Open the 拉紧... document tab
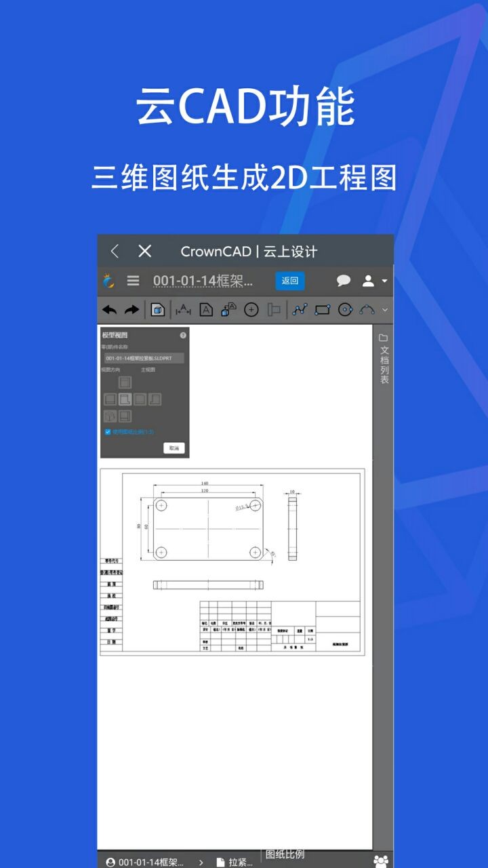 pos(235,862)
